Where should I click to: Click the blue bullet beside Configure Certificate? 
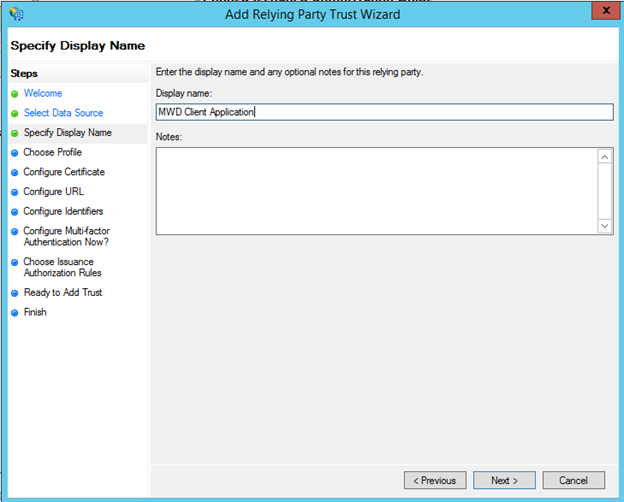tap(15, 173)
